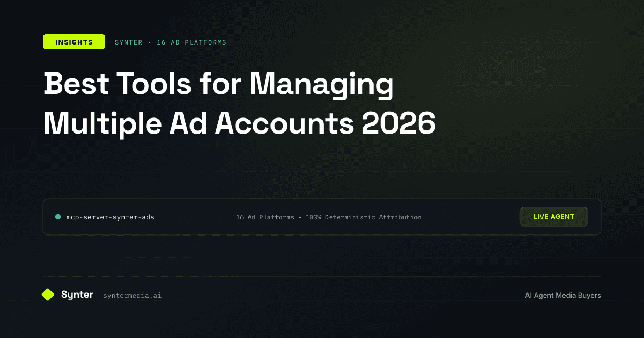Image resolution: width=644 pixels, height=338 pixels.
Task: Click the Synter brand name
Action: 77,295
